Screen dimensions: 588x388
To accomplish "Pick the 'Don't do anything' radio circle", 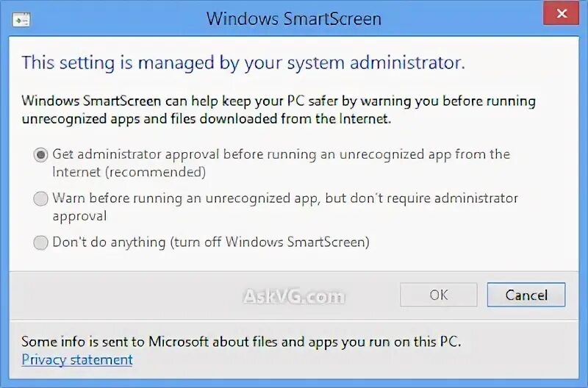I will pos(40,242).
